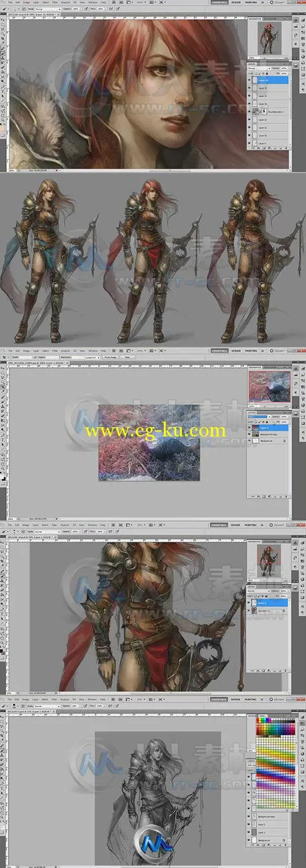The width and height of the screenshot is (306, 868).
Task: Open the Window menu in the grayscale sketch window
Action: (92, 698)
